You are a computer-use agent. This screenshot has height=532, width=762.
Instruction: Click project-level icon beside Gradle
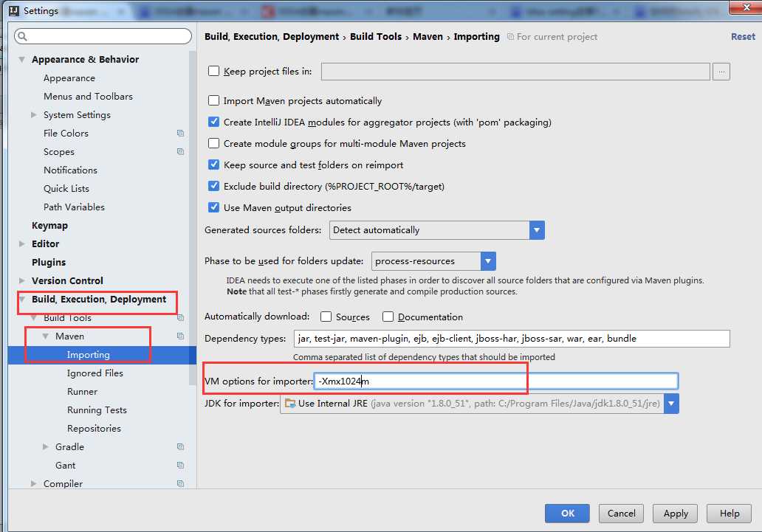(180, 446)
